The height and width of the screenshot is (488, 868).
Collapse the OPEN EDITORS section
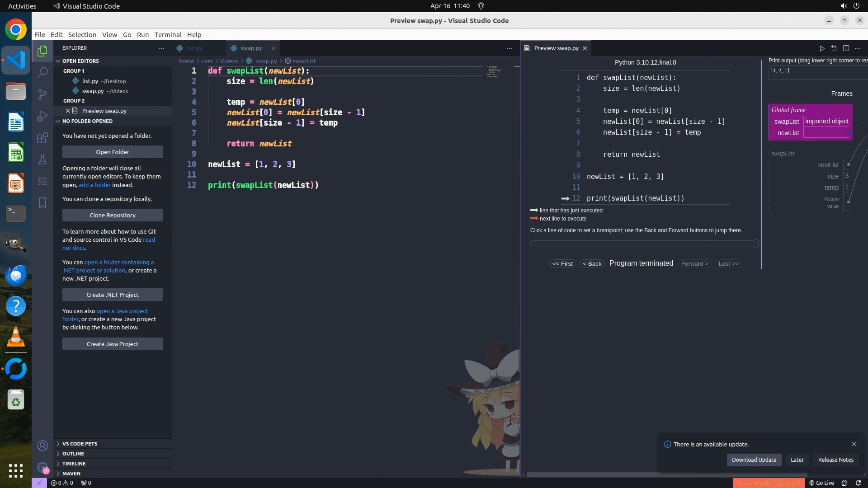pyautogui.click(x=80, y=61)
